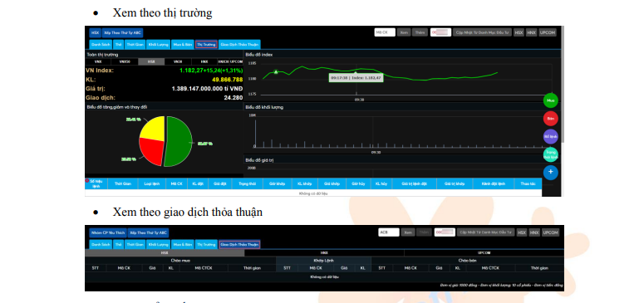Open the purple Sổ lệnh order book button
This screenshot has height=303, width=644.
550,136
